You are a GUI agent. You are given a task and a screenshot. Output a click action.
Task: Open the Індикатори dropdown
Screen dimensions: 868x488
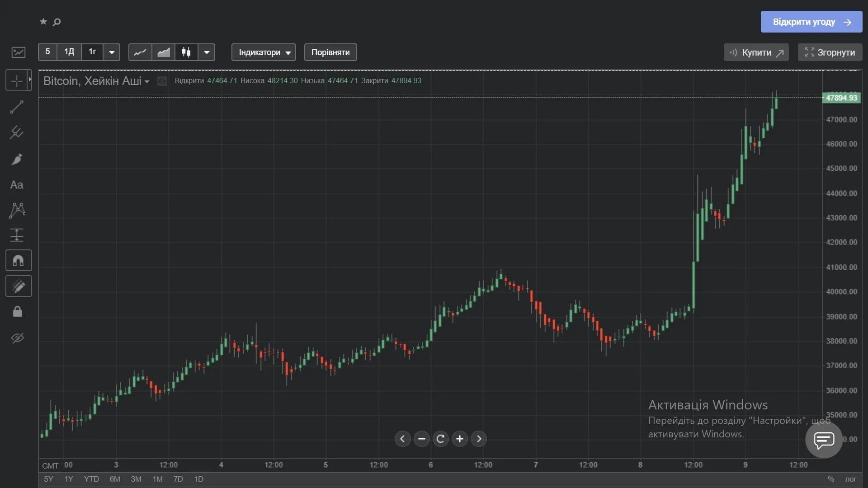(264, 52)
